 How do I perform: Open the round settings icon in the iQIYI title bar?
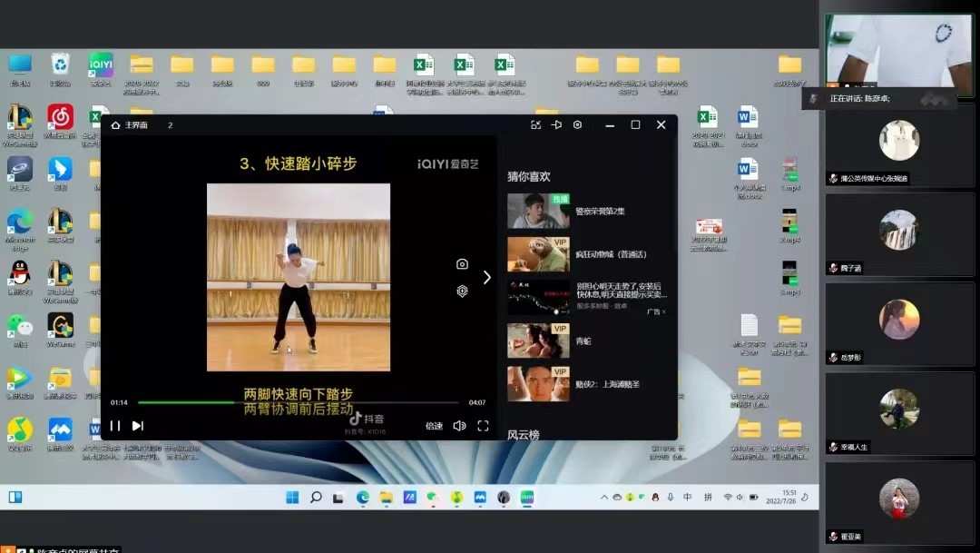[577, 125]
